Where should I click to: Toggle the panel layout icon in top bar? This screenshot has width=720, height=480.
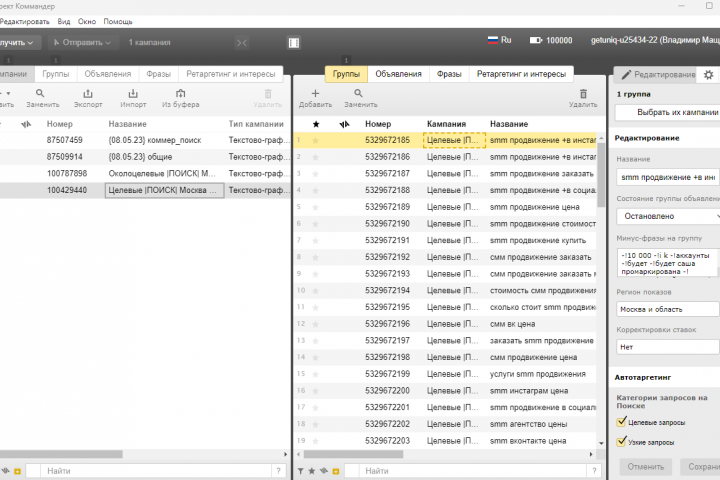294,43
